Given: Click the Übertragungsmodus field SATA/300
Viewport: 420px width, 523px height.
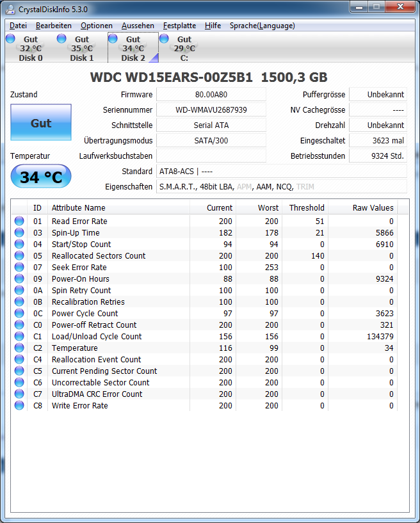Looking at the screenshot, I should click(211, 140).
